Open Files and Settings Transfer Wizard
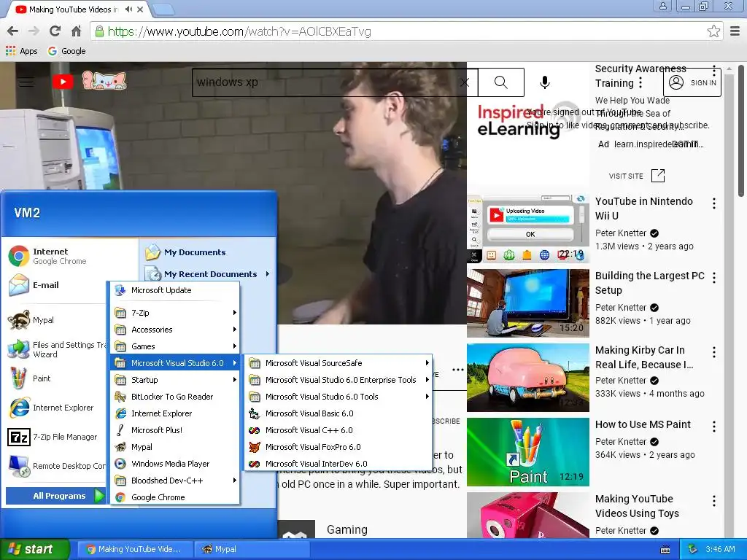Image resolution: width=747 pixels, height=560 pixels. (56, 349)
